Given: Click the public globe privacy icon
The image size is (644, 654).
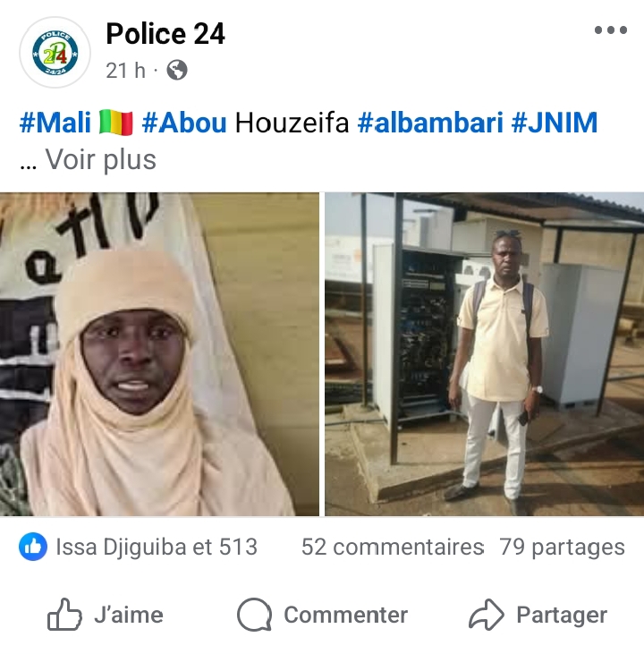Looking at the screenshot, I should click(x=177, y=70).
